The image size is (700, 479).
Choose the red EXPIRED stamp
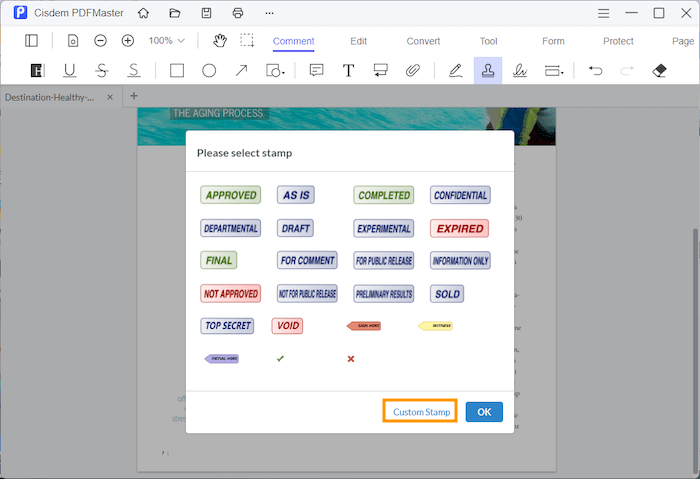tap(460, 228)
